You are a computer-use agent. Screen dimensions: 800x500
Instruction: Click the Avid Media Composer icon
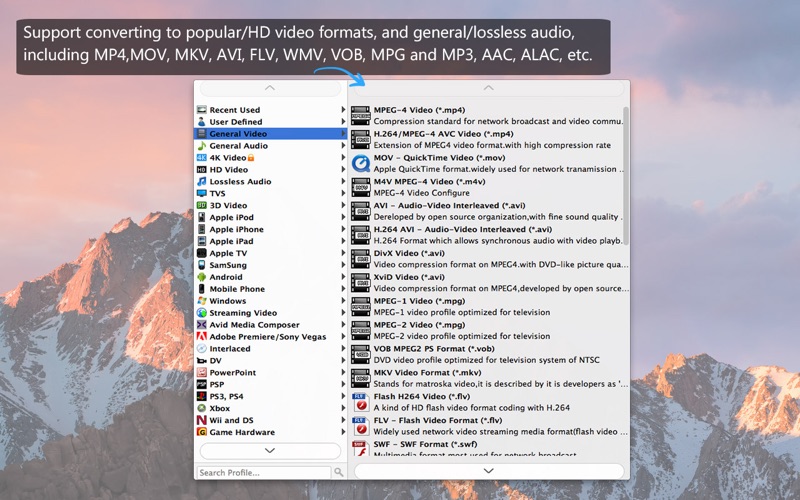tap(202, 324)
